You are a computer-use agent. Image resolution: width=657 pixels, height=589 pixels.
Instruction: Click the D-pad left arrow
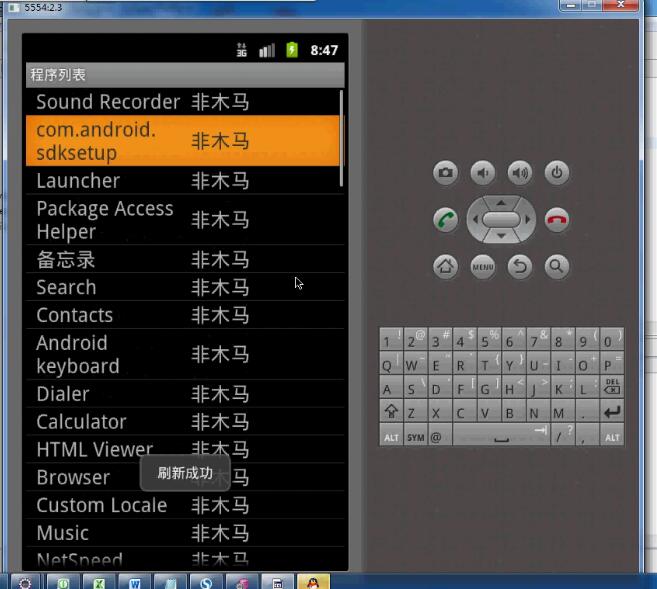click(475, 220)
